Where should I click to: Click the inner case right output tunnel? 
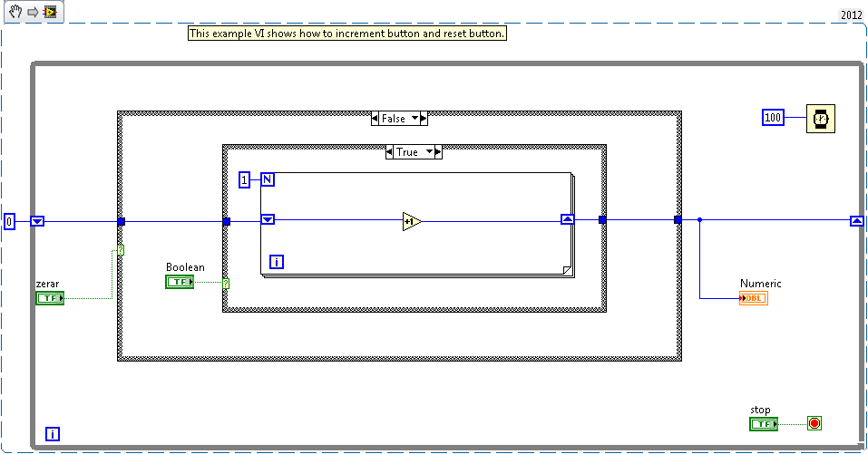point(602,220)
